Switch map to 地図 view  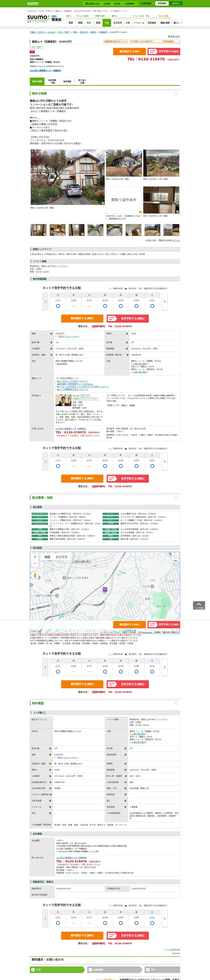[x=47, y=557]
